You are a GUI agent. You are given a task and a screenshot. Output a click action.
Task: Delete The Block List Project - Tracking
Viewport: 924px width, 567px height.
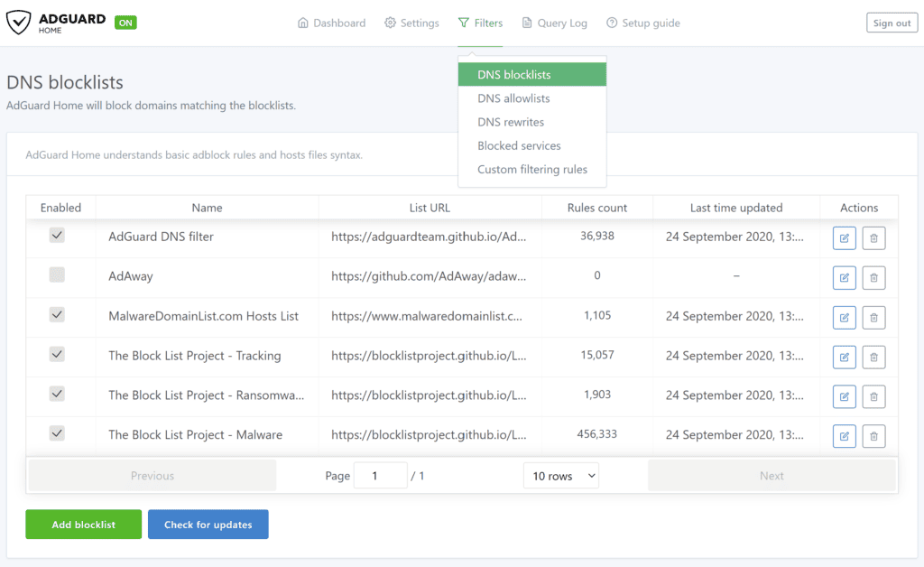tap(873, 358)
